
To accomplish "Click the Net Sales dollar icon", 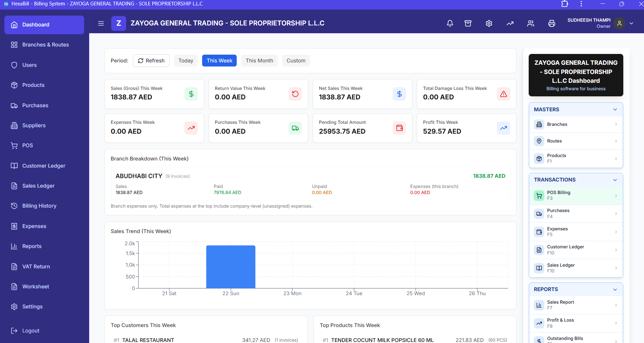I will (399, 94).
